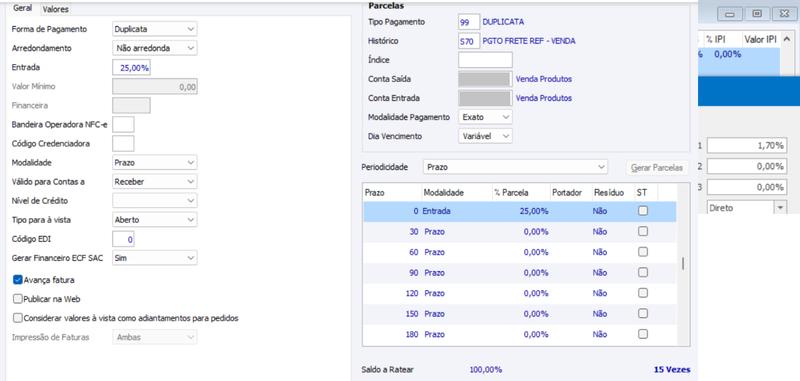Click the Portador column header

571,193
